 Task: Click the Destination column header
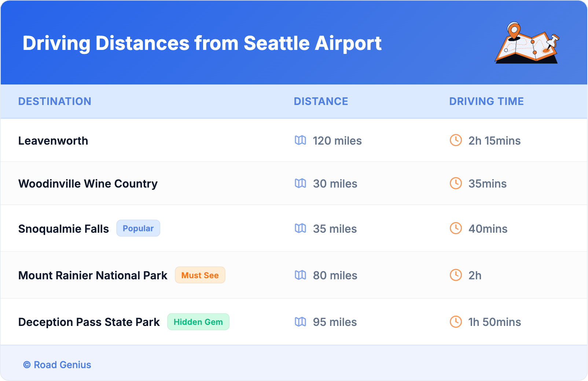tap(55, 101)
